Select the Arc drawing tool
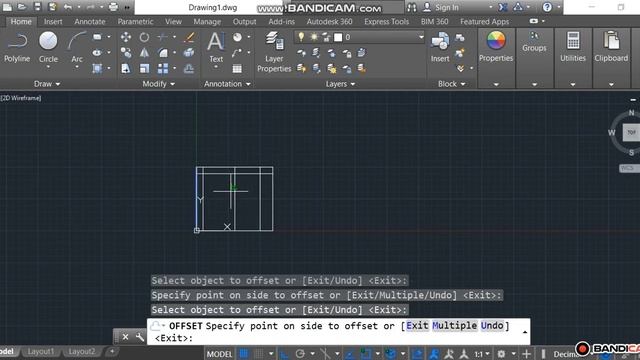Image resolution: width=640 pixels, height=360 pixels. (x=77, y=46)
